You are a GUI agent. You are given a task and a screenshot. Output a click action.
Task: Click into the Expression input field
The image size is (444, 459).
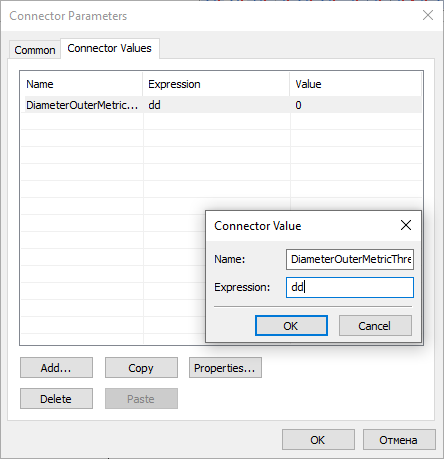click(x=350, y=287)
